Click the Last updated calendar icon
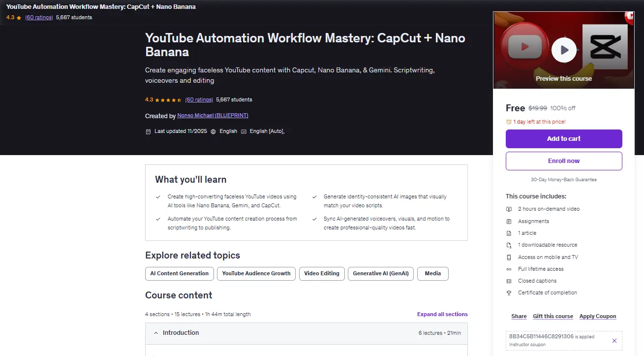This screenshot has width=644, height=356. [148, 131]
